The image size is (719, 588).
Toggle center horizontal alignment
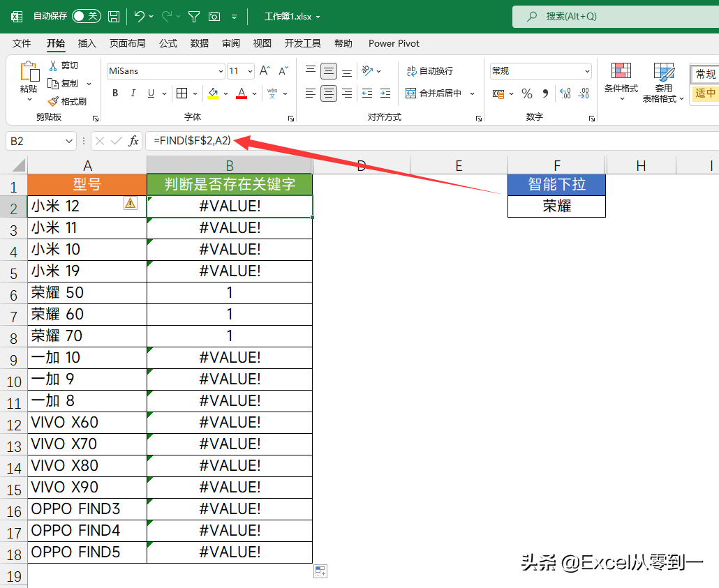click(328, 93)
